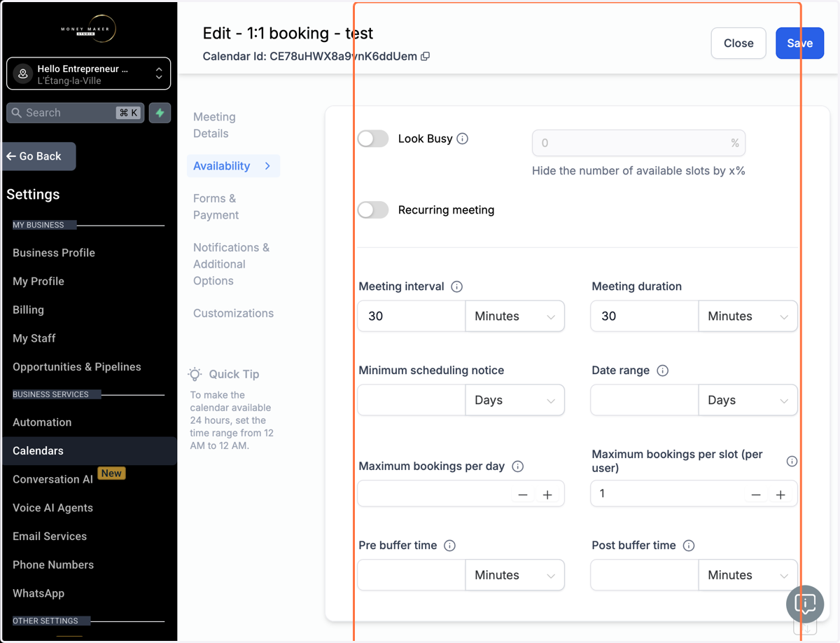This screenshot has width=840, height=643.
Task: Click the Maximum bookings per day field
Action: [x=461, y=495]
